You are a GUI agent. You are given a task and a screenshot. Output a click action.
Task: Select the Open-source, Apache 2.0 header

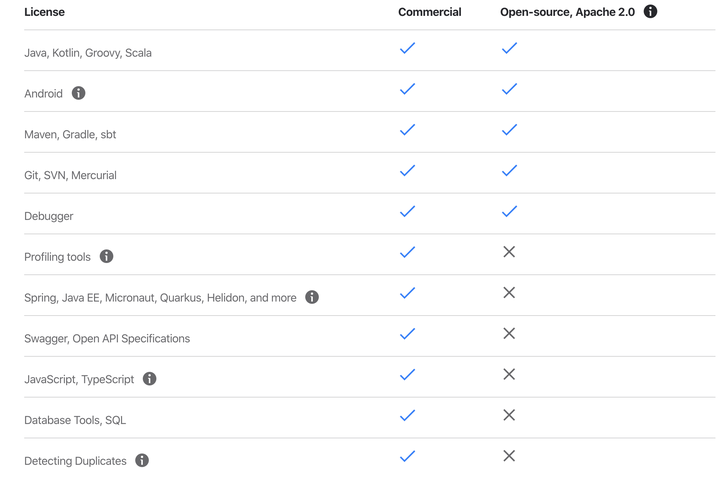click(568, 12)
